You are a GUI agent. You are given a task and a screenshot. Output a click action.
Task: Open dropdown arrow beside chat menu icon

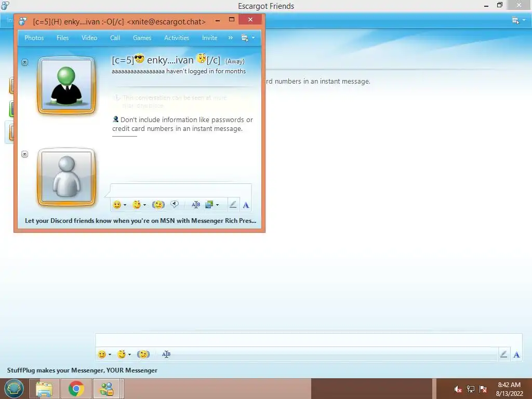pos(253,37)
